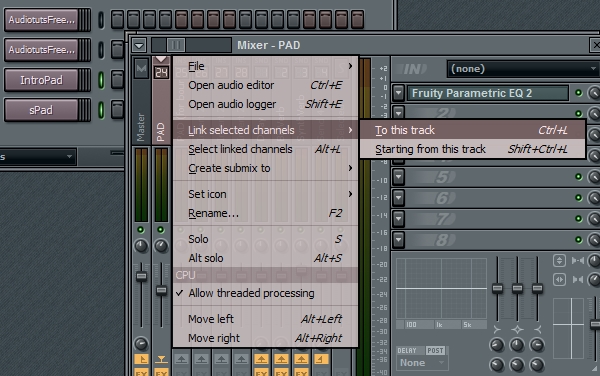The image size is (600, 376).
Task: Click the PAD track send-to-master icon
Action: pos(161,359)
